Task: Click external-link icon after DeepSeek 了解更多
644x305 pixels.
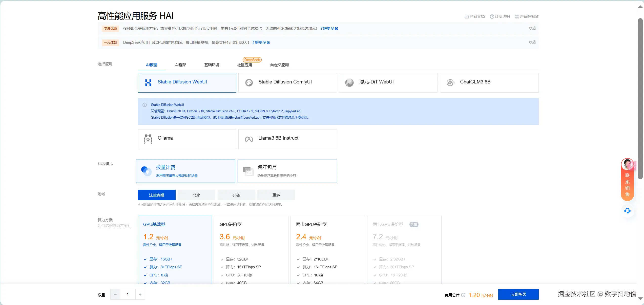Action: tap(268, 43)
